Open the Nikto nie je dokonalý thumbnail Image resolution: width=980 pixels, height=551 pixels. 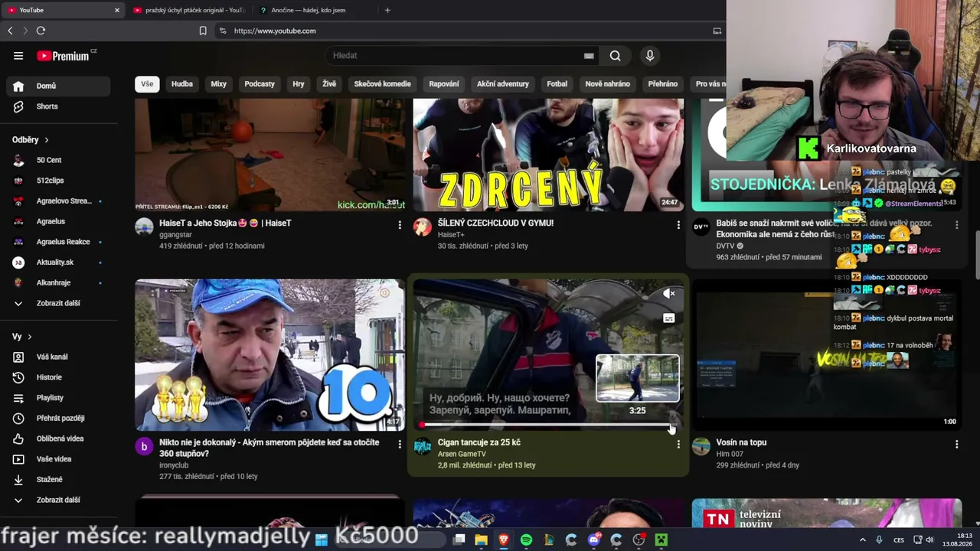269,355
